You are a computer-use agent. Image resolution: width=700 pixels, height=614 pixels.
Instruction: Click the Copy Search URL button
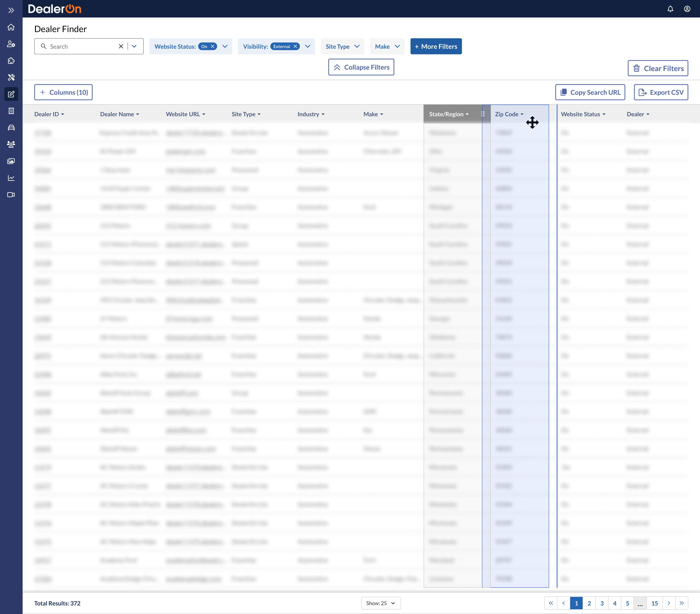pyautogui.click(x=590, y=92)
